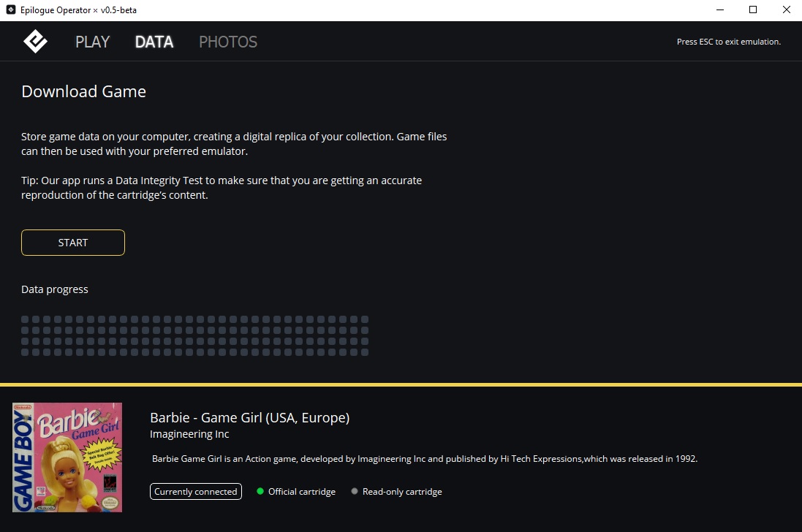
Task: Click the Read-only cartridge label text
Action: click(402, 492)
